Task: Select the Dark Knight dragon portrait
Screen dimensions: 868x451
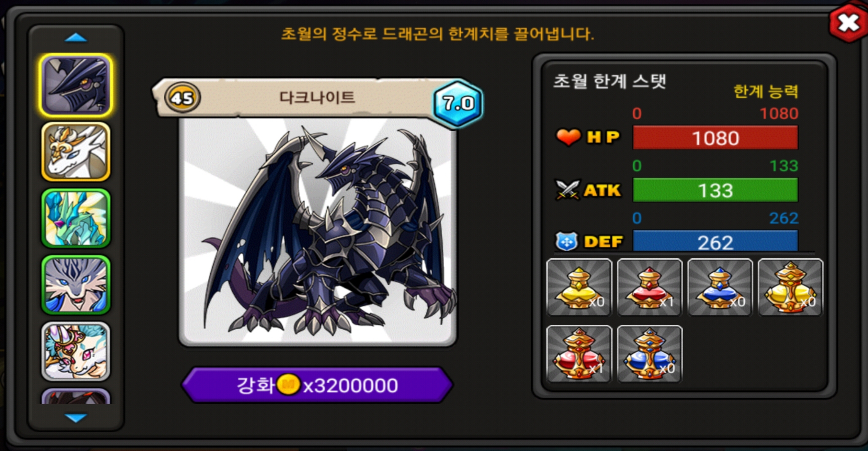Action: 76,85
